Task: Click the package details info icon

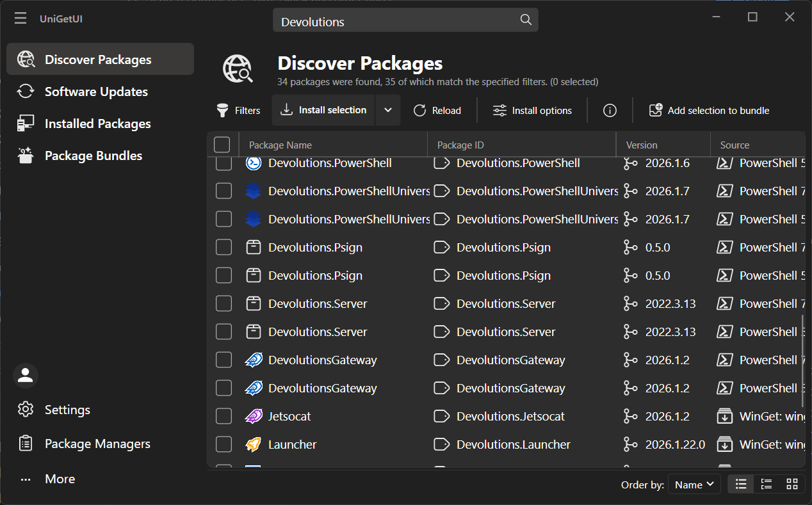Action: coord(610,110)
